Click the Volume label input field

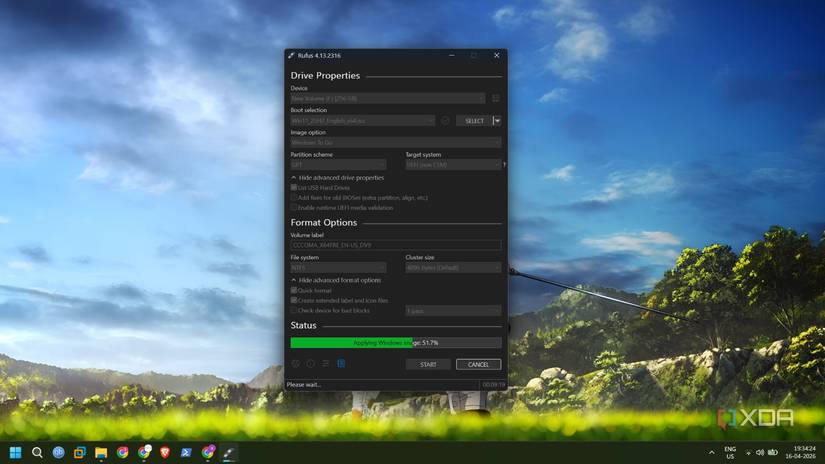396,245
